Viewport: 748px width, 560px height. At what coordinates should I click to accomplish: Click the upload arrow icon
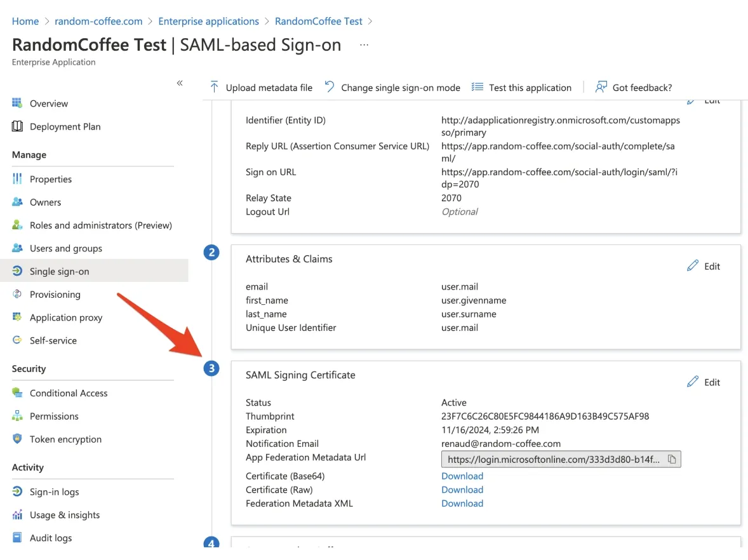(x=214, y=87)
